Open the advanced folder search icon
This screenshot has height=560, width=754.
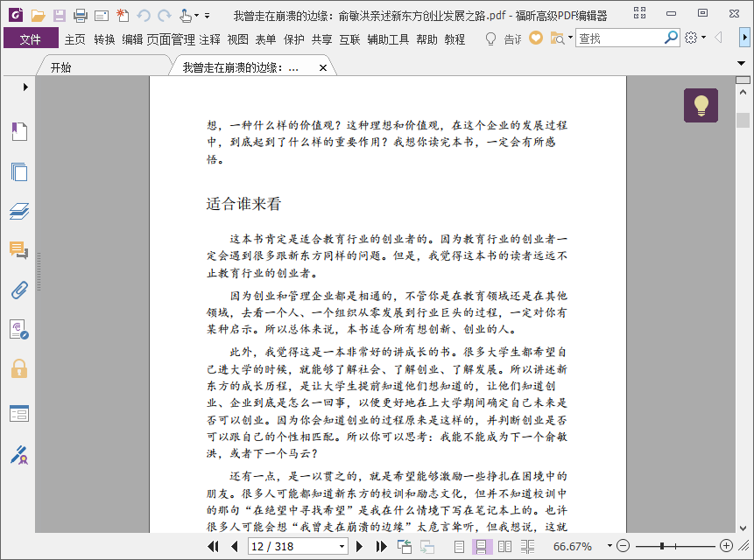pos(557,38)
